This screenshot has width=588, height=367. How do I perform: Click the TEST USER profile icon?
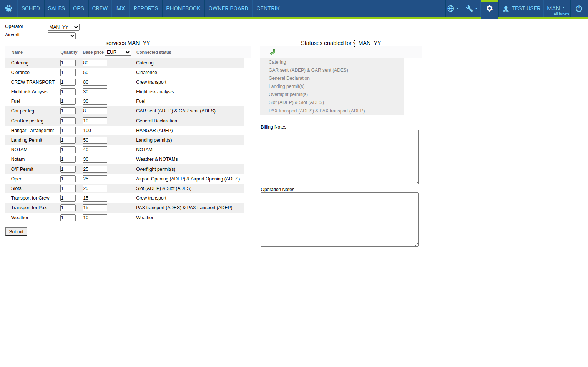tap(506, 8)
